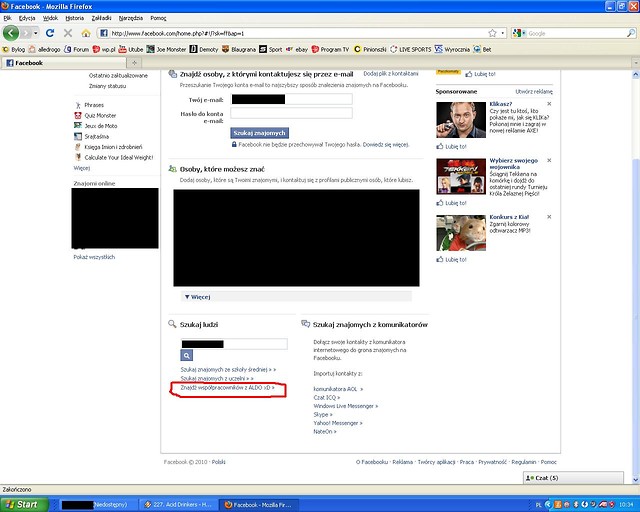Image resolution: width=640 pixels, height=512 pixels.
Task: Open the Zakładki menu
Action: coord(101,18)
